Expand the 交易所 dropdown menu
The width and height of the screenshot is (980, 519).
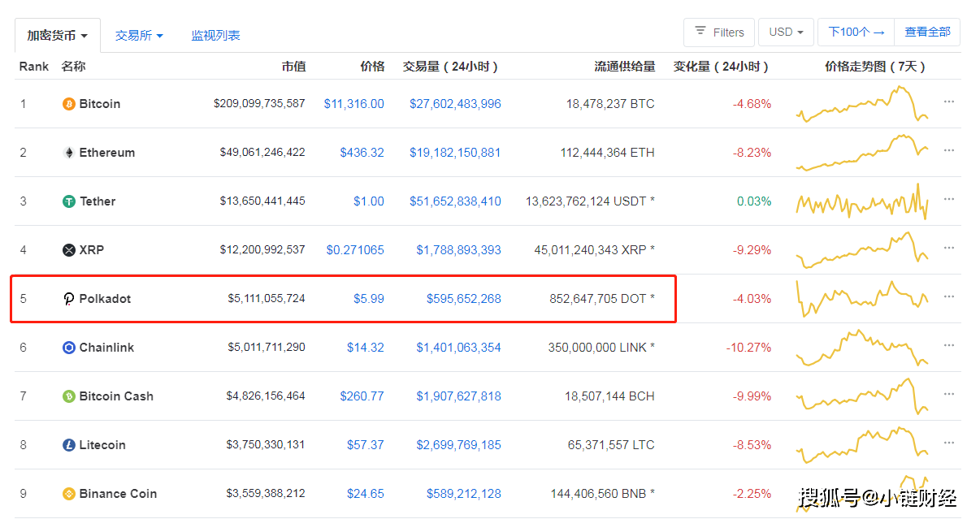(139, 36)
